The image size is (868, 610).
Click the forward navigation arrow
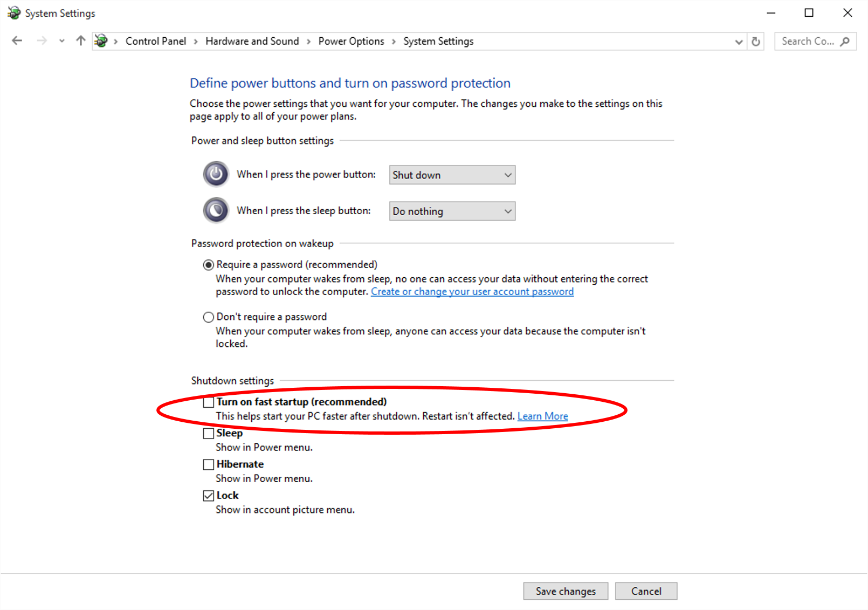[42, 40]
